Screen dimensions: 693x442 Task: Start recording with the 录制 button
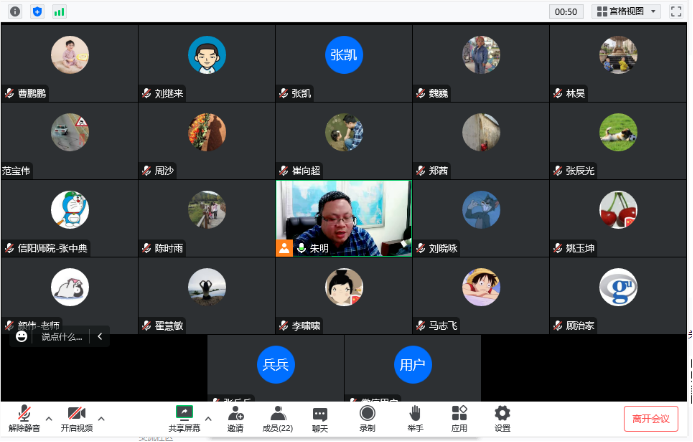coord(367,416)
